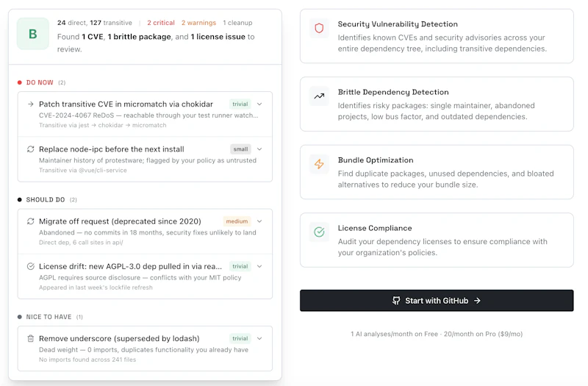Click the GitHub logo in the start button
Viewport: 588px width, 386px height.
pyautogui.click(x=396, y=301)
